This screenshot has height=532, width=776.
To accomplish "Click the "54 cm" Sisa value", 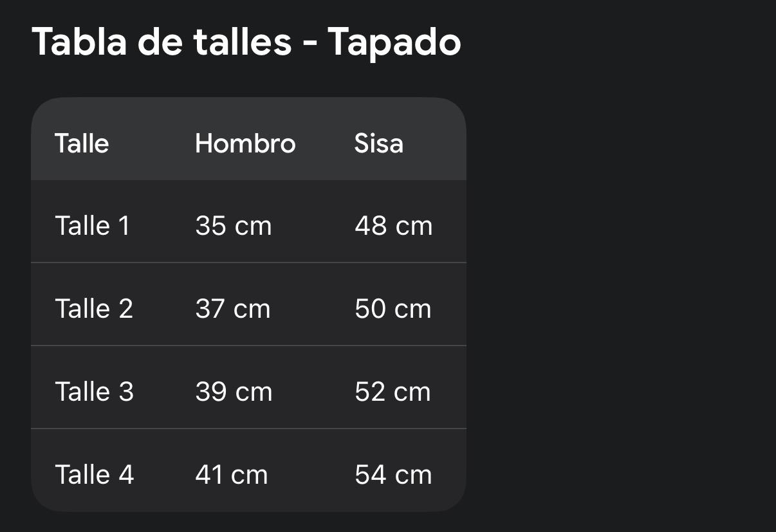I will point(393,475).
